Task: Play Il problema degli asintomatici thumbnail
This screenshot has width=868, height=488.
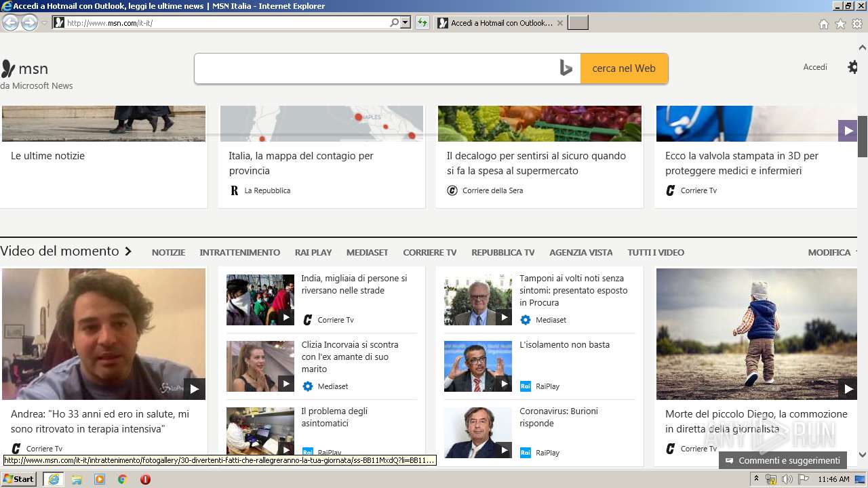Action: (x=260, y=432)
